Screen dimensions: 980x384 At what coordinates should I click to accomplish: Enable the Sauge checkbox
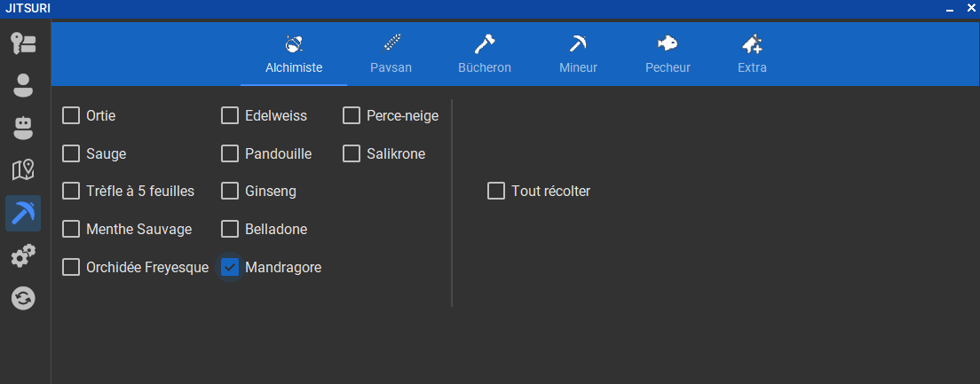click(71, 153)
